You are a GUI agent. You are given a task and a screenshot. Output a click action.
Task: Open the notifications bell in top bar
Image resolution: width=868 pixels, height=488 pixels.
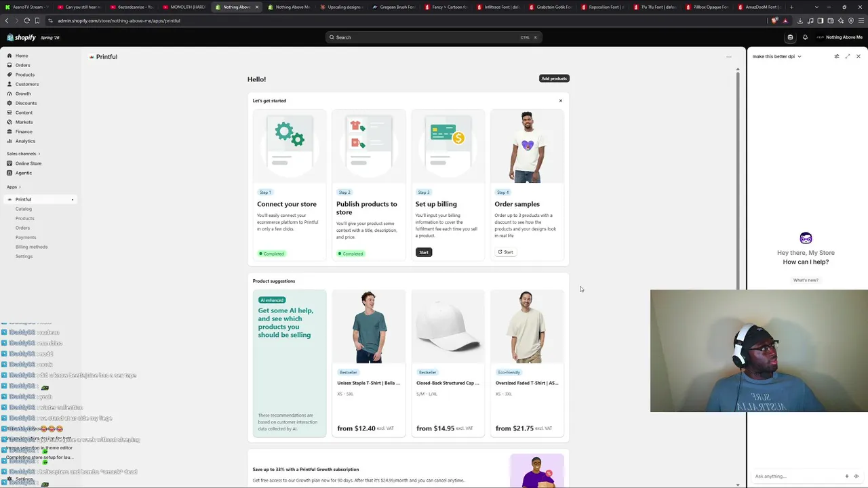pyautogui.click(x=805, y=37)
